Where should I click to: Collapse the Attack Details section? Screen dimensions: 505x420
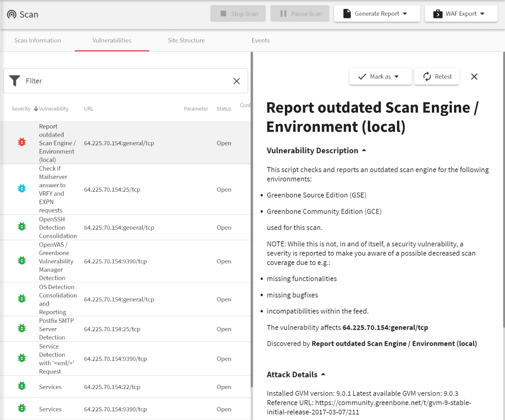[x=323, y=374]
